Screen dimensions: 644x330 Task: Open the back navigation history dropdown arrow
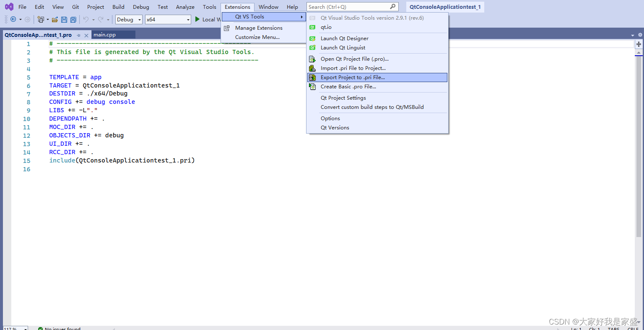coord(21,19)
